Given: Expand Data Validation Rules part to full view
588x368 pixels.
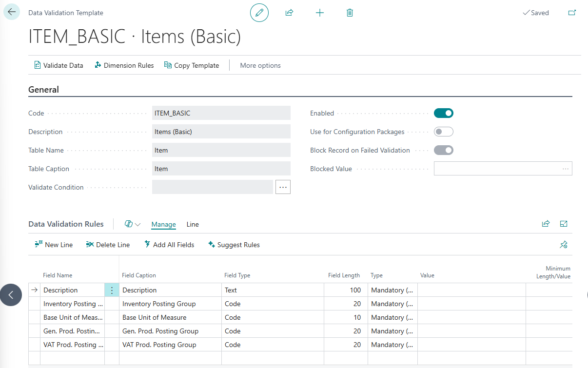Looking at the screenshot, I should 564,224.
